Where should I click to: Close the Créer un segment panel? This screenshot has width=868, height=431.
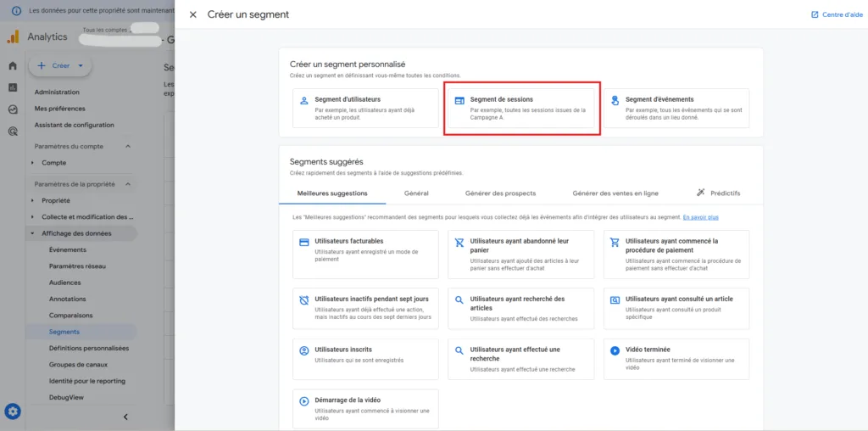click(193, 14)
